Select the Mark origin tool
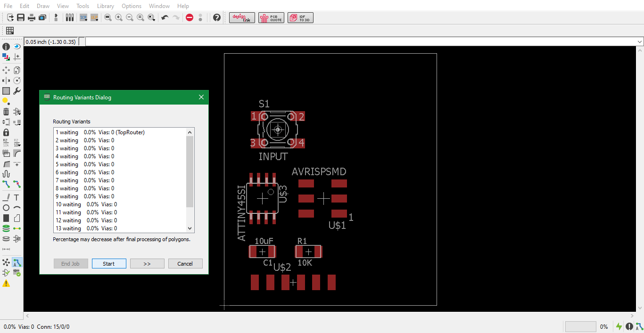Viewport: 644px width, 333px height. click(x=17, y=57)
